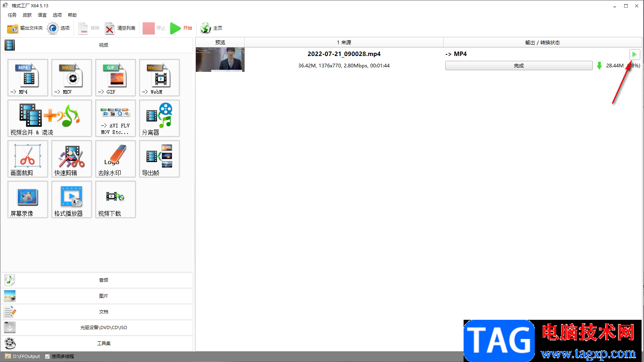Minimize the 格式工厂 window
The image size is (644, 362).
coord(615,6)
